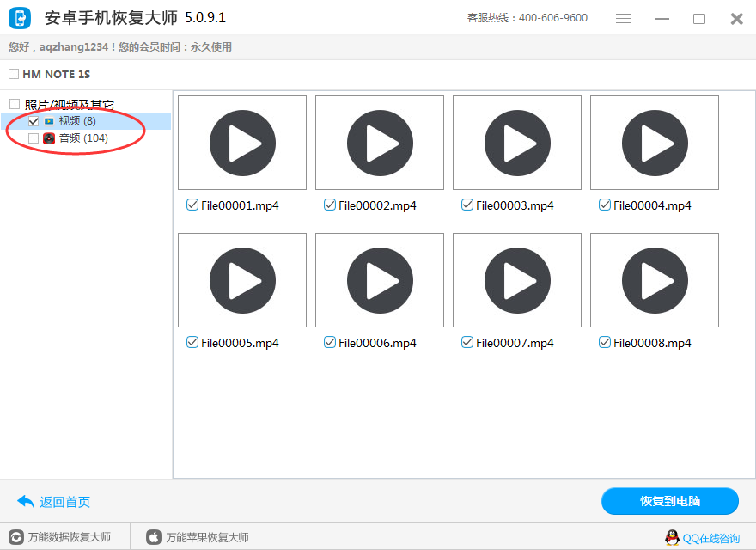Image resolution: width=756 pixels, height=550 pixels.
Task: Click the app logo icon in title bar
Action: click(x=20, y=18)
